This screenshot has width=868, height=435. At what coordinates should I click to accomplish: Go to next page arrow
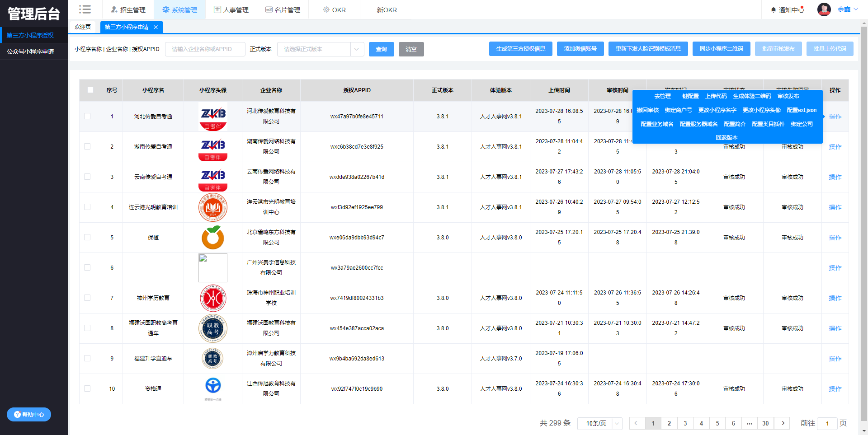tap(782, 423)
